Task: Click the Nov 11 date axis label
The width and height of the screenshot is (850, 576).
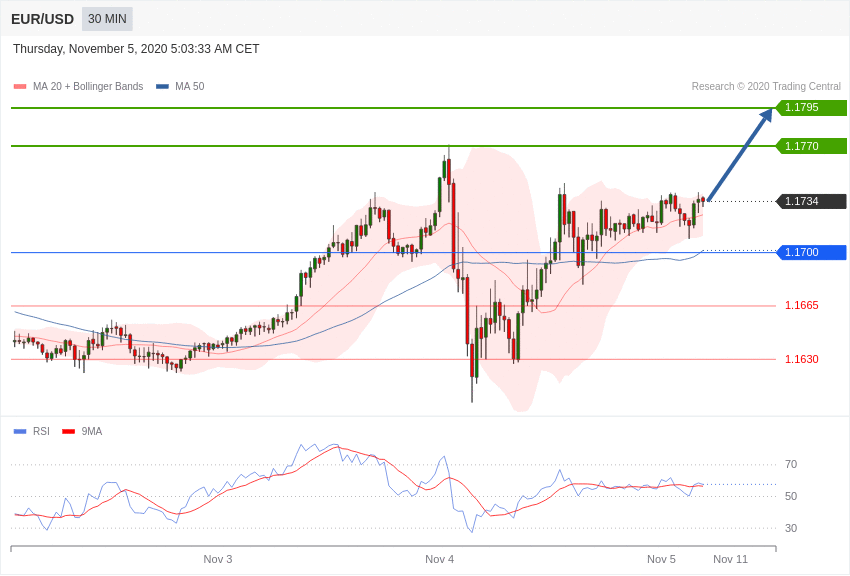Action: pos(730,559)
